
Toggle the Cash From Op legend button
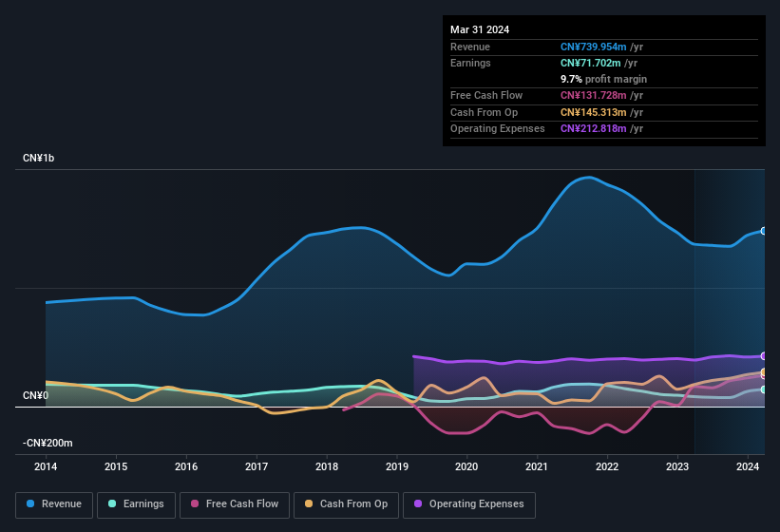point(346,504)
